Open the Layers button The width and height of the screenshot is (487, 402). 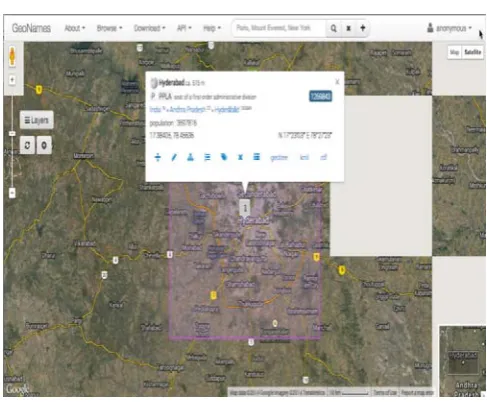pos(36,120)
